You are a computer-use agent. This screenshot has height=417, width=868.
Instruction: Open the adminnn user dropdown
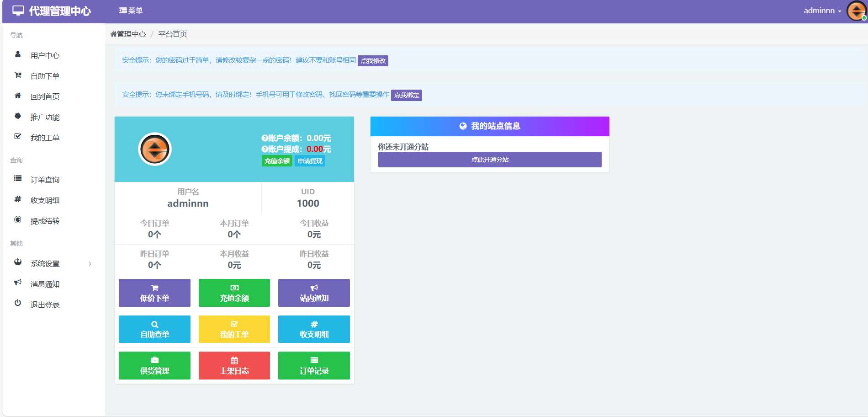[822, 11]
